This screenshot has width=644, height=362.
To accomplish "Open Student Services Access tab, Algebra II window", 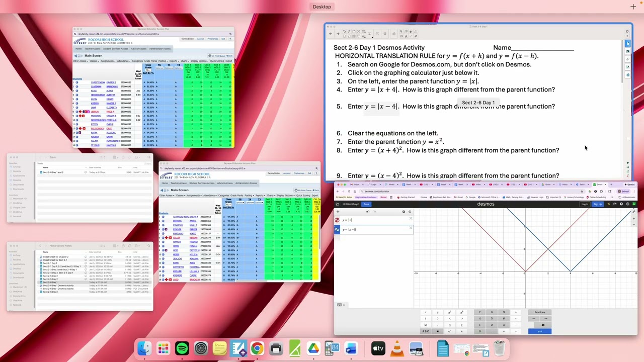I will (x=202, y=183).
